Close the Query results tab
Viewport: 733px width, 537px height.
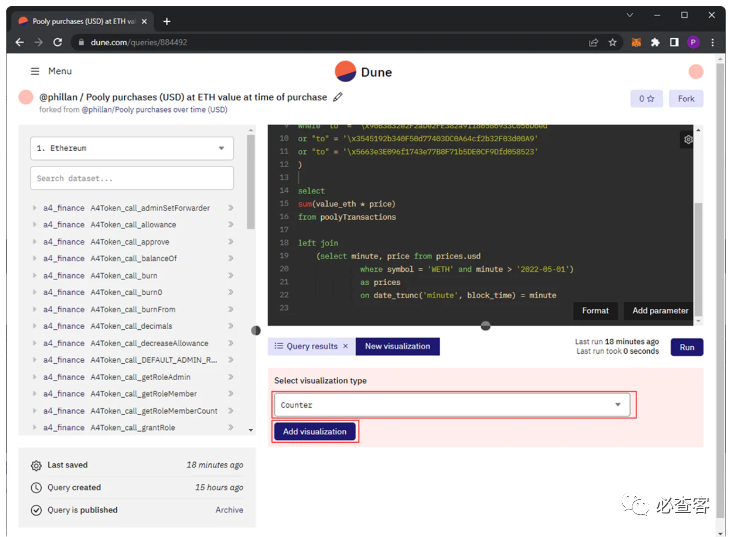click(x=345, y=346)
